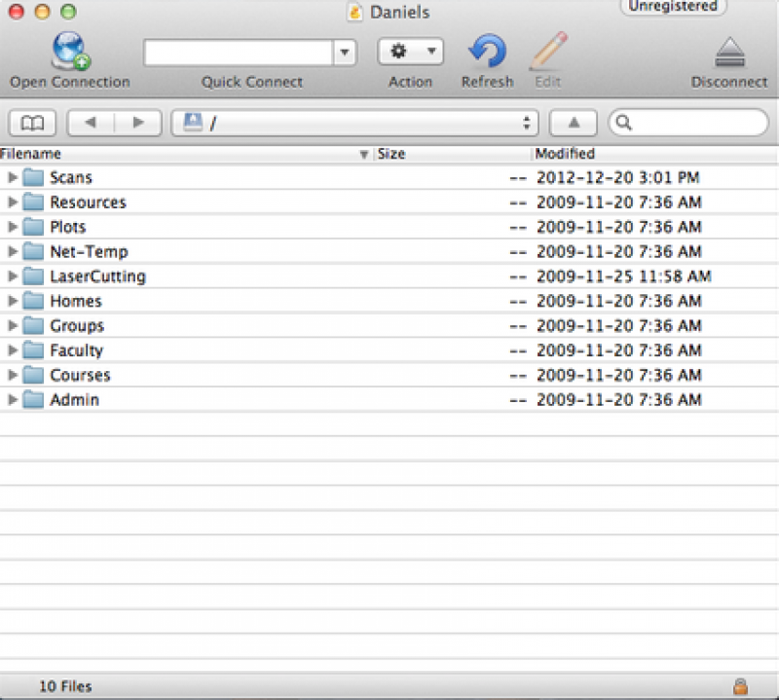The image size is (779, 700).
Task: Expand the Courses folder
Action: pyautogui.click(x=13, y=375)
